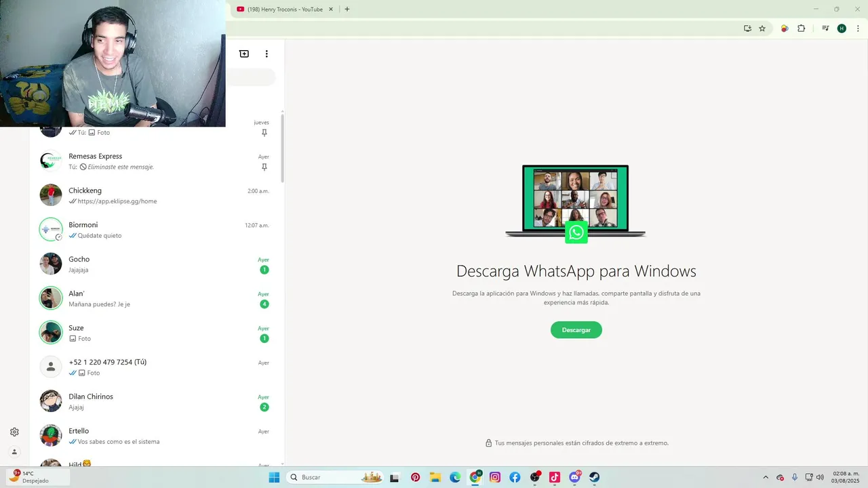Screen dimensions: 868x488
Task: Click the install app icon in address bar
Action: click(x=747, y=28)
